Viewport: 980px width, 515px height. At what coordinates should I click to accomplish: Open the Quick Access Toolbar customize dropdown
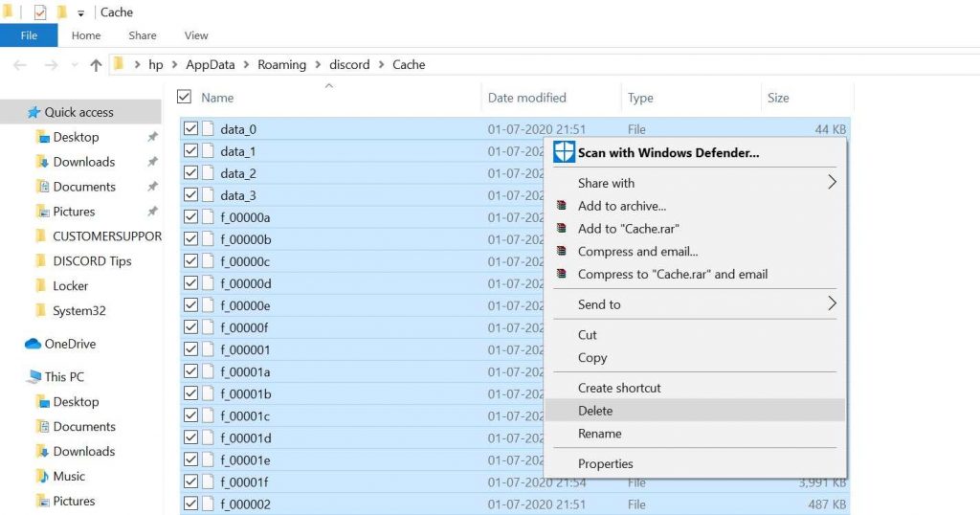coord(80,13)
